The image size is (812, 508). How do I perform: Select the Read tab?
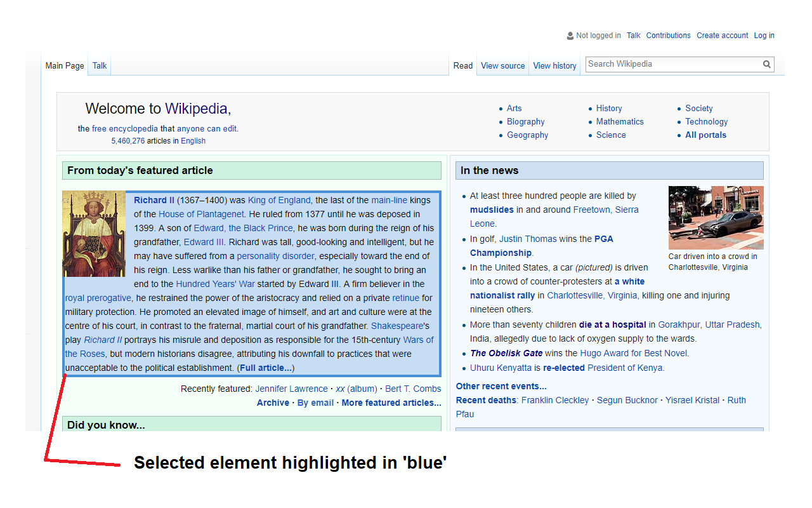(463, 65)
